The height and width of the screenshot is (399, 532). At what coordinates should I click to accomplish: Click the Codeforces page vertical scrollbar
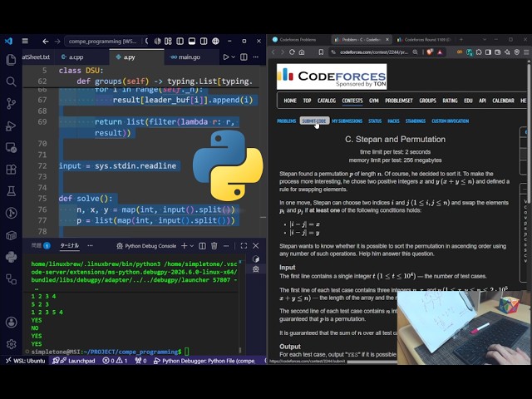pyautogui.click(x=529, y=135)
